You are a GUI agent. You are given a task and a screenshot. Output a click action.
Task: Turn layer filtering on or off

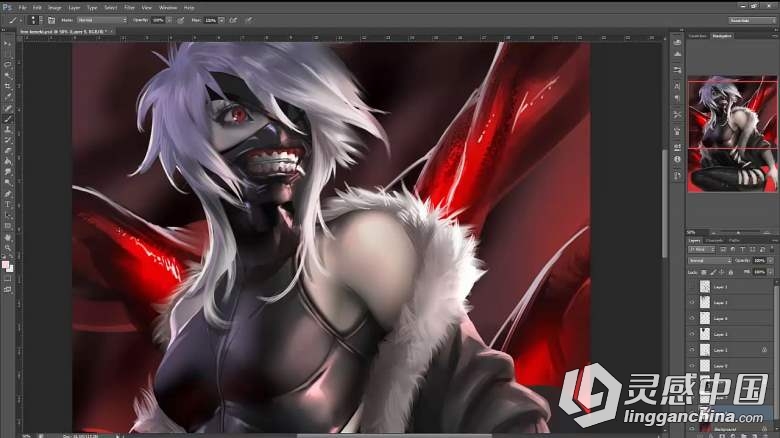pos(772,249)
